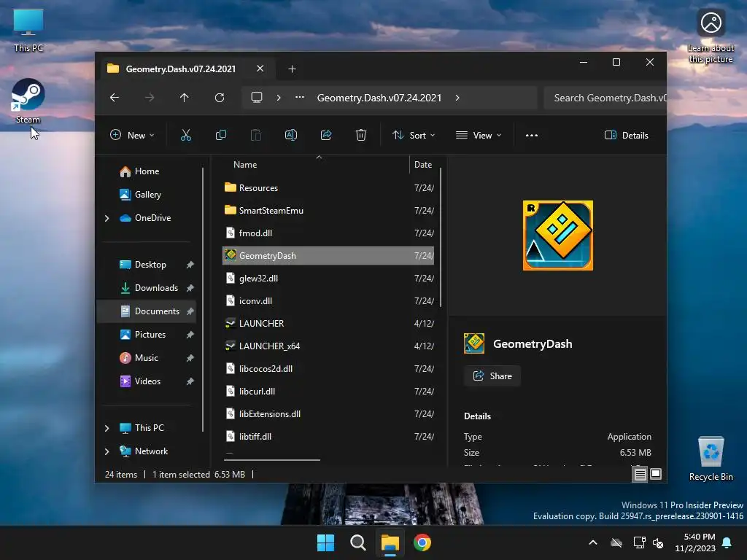The width and height of the screenshot is (747, 560).
Task: Expand the OneDrive tree node
Action: pos(107,218)
